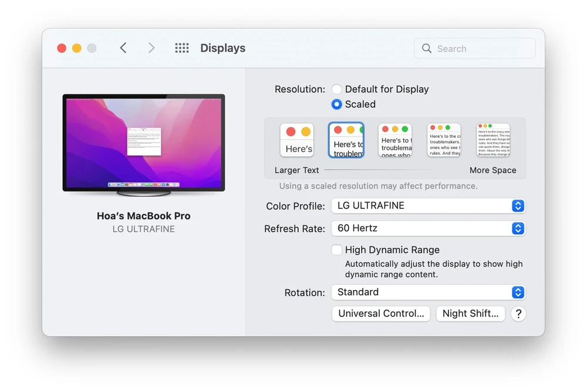Click the search magnifier icon
587x392 pixels.
coord(427,48)
